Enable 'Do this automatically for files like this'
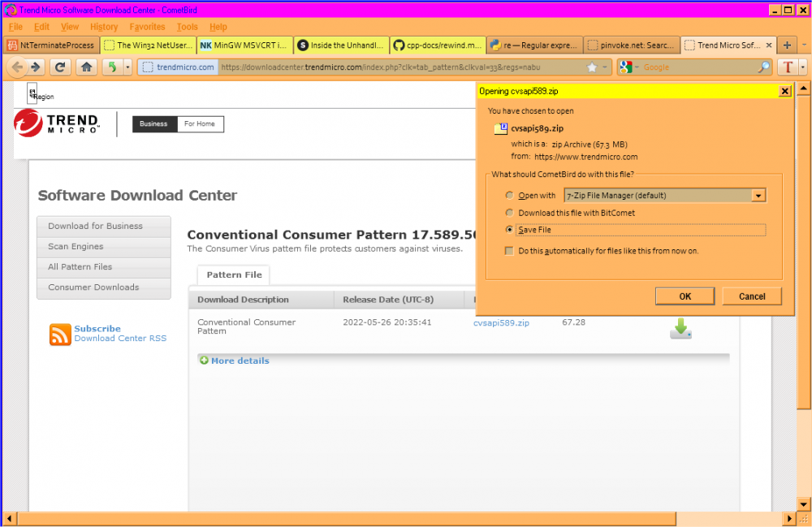The width and height of the screenshot is (812, 527). [x=509, y=251]
